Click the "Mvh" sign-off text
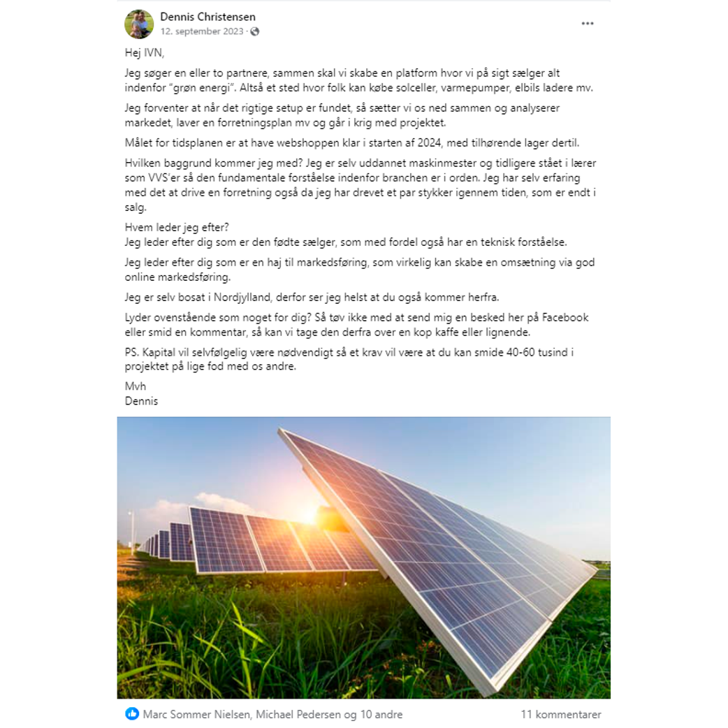 136,386
